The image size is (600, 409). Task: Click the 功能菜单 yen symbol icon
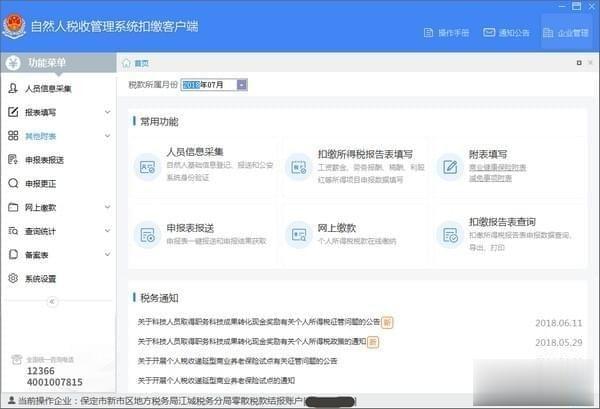(x=13, y=63)
